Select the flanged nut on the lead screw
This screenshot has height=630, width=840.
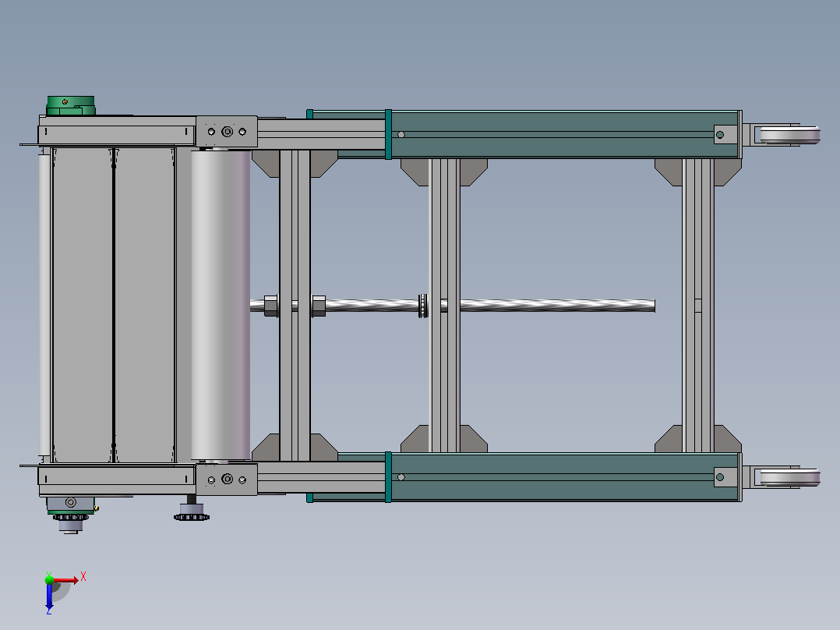click(423, 306)
